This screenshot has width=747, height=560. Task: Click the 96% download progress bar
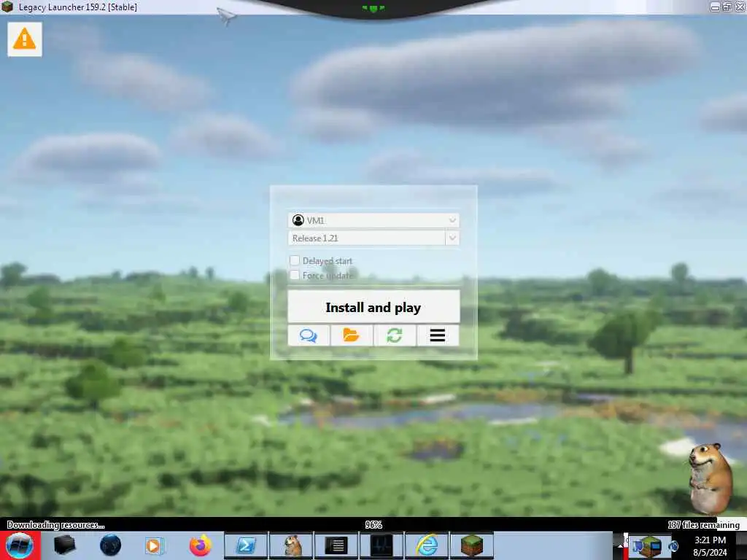(373, 525)
